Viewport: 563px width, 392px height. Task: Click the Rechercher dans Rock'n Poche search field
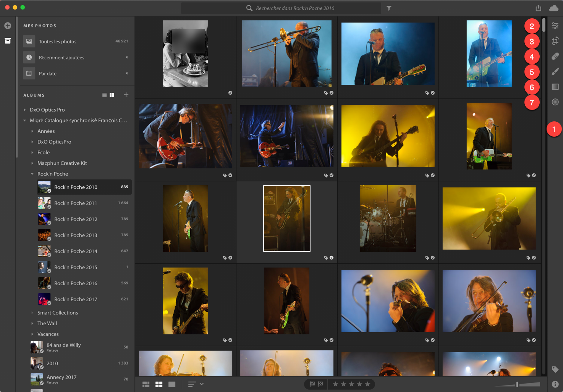[281, 8]
